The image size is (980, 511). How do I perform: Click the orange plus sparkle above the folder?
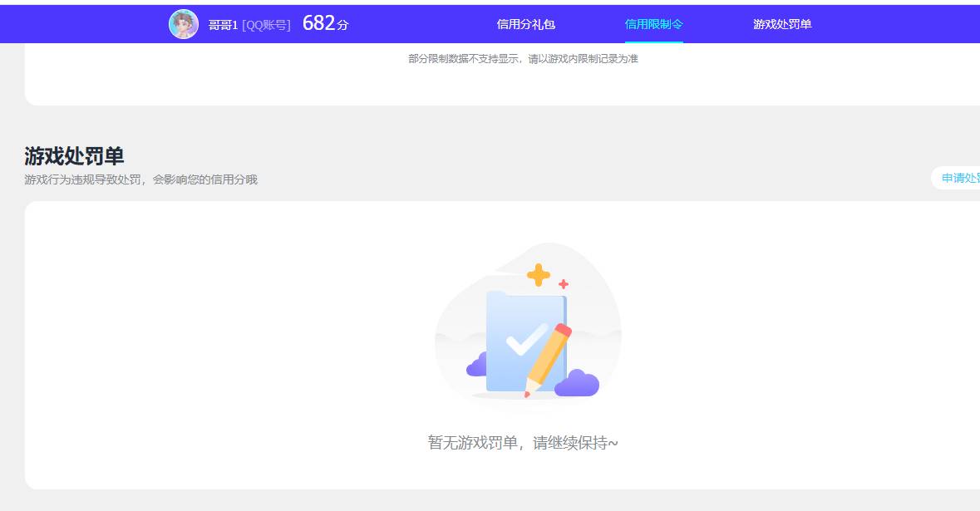coord(539,273)
